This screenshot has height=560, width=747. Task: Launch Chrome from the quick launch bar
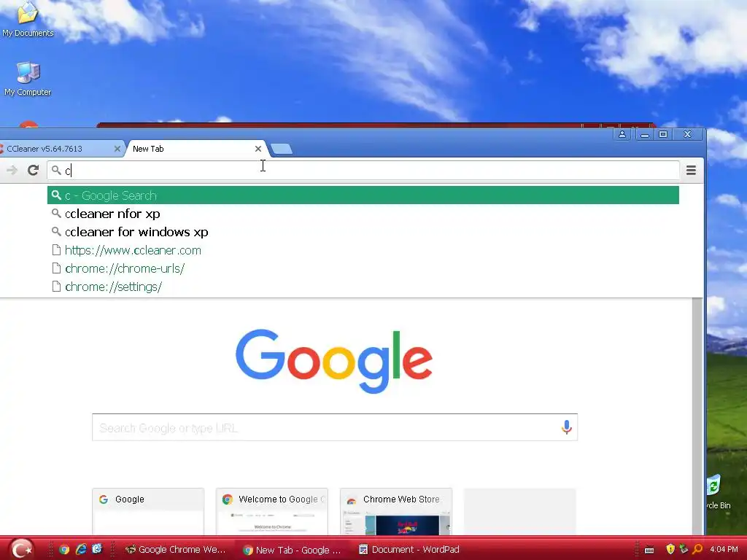coord(64,550)
